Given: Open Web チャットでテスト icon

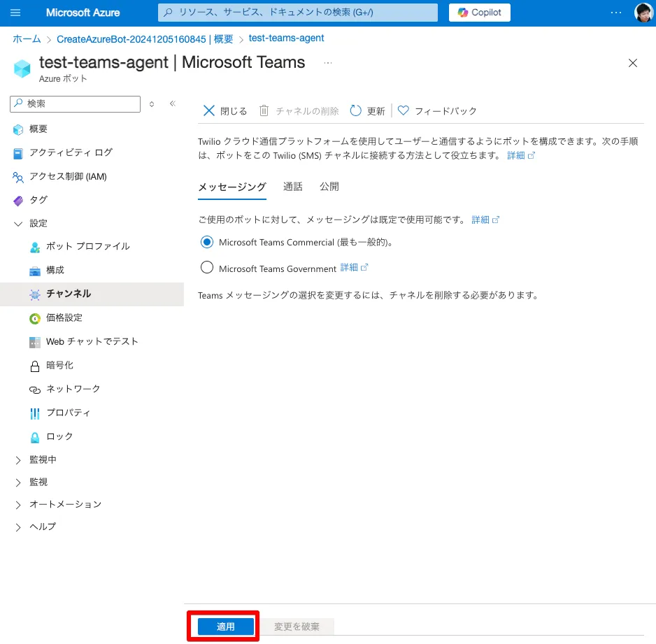Looking at the screenshot, I should pyautogui.click(x=35, y=342).
